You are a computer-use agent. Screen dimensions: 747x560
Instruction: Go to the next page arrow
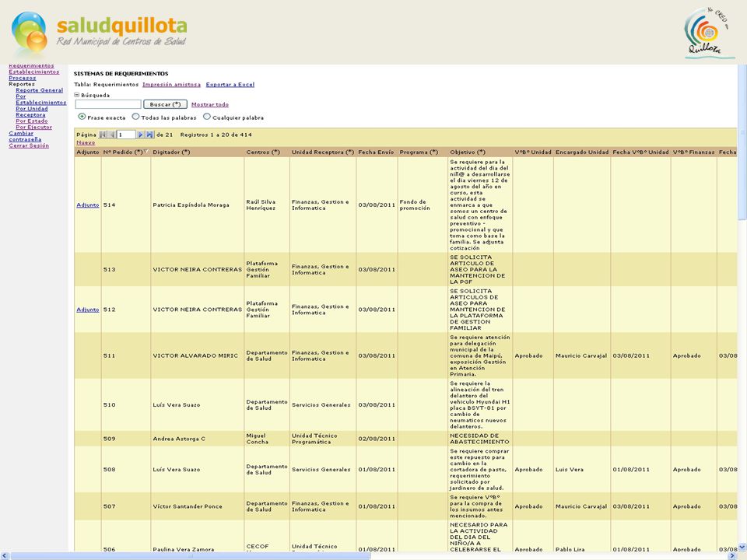point(141,135)
